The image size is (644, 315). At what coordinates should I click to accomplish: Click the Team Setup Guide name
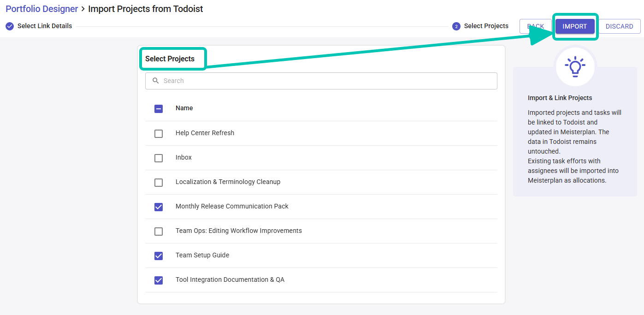(x=202, y=255)
